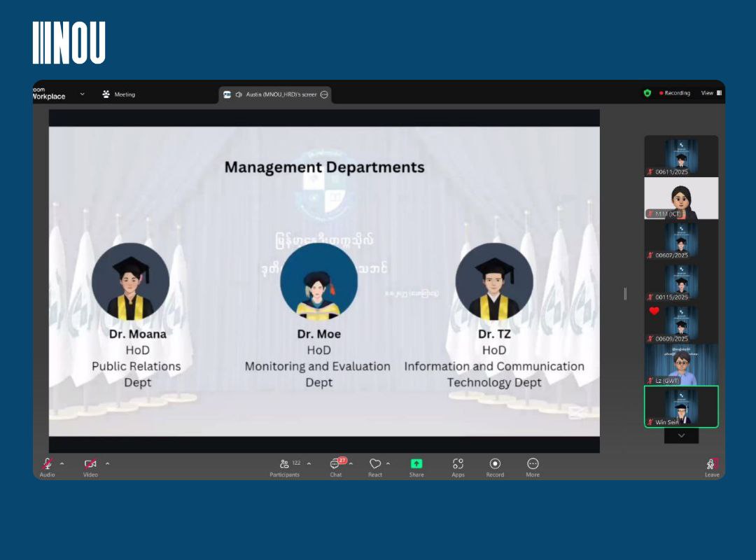The image size is (756, 560).
Task: Start camera with the Video button
Action: [90, 467]
